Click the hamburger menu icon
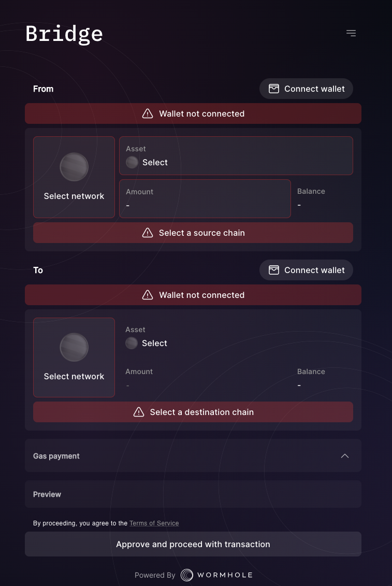 (351, 33)
